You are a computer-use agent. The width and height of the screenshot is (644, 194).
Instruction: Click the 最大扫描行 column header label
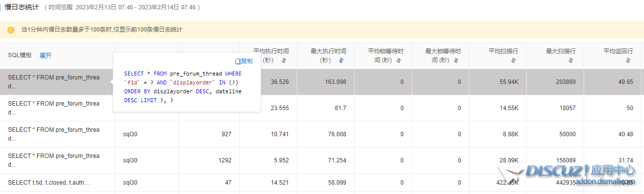(561, 51)
